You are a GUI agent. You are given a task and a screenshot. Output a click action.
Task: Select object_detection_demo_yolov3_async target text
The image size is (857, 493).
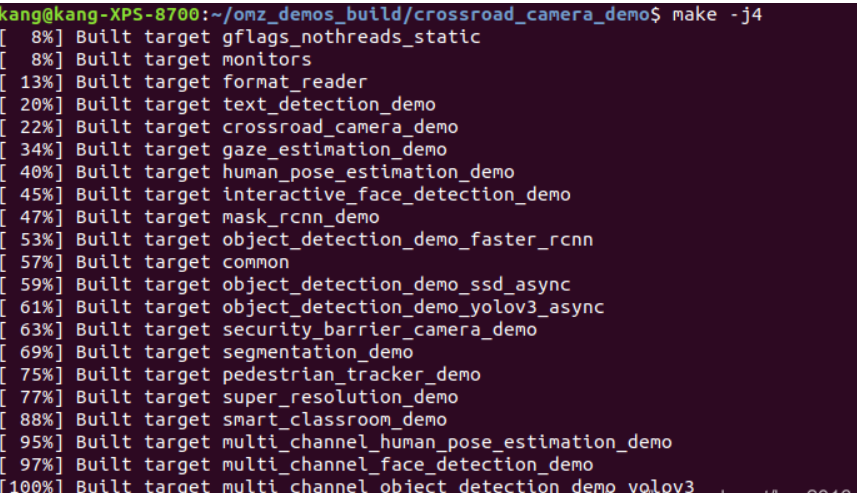click(413, 307)
